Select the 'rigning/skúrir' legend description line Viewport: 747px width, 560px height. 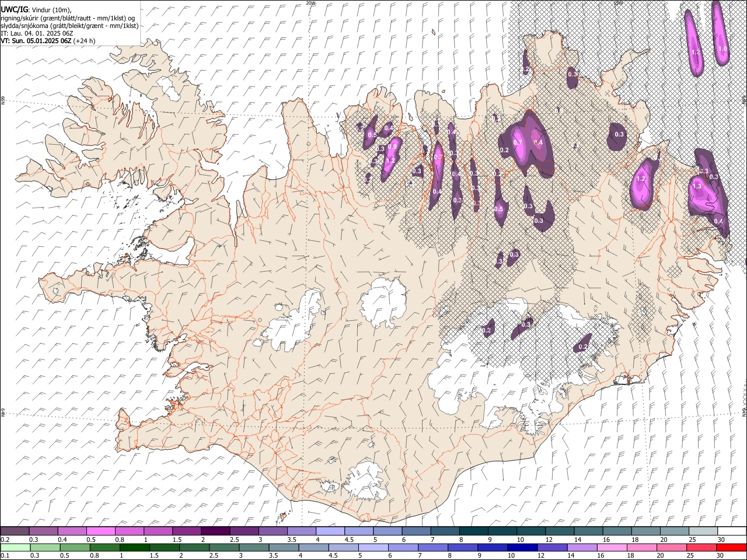click(68, 18)
